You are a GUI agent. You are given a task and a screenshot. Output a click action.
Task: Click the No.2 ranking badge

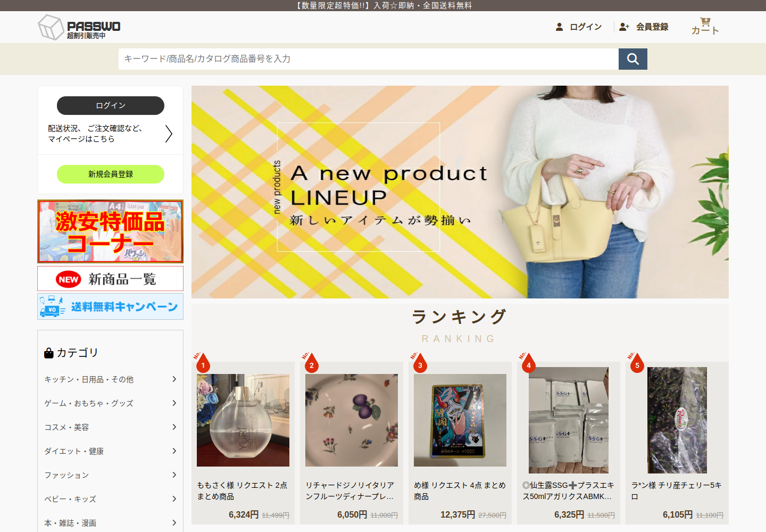point(311,363)
